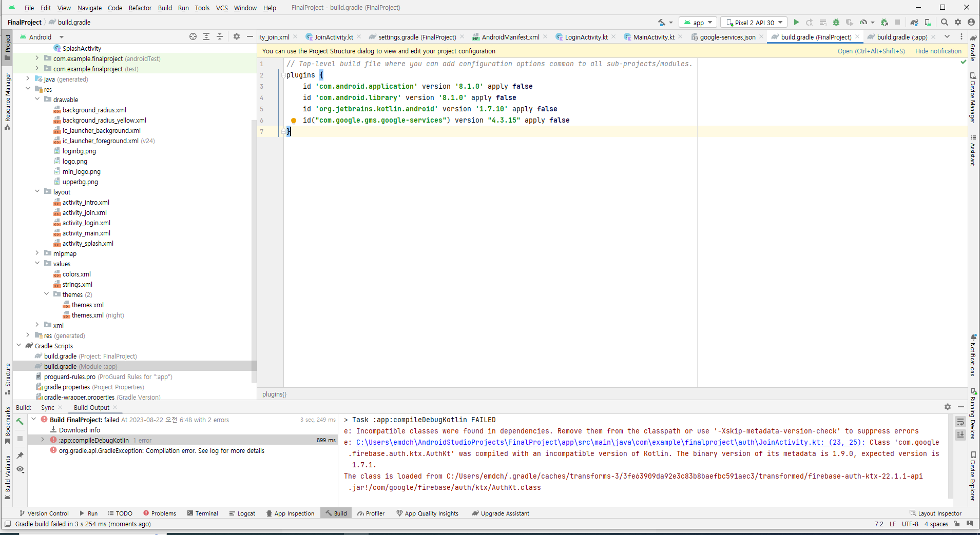
Task: Collapse the drawable folder
Action: [x=37, y=99]
